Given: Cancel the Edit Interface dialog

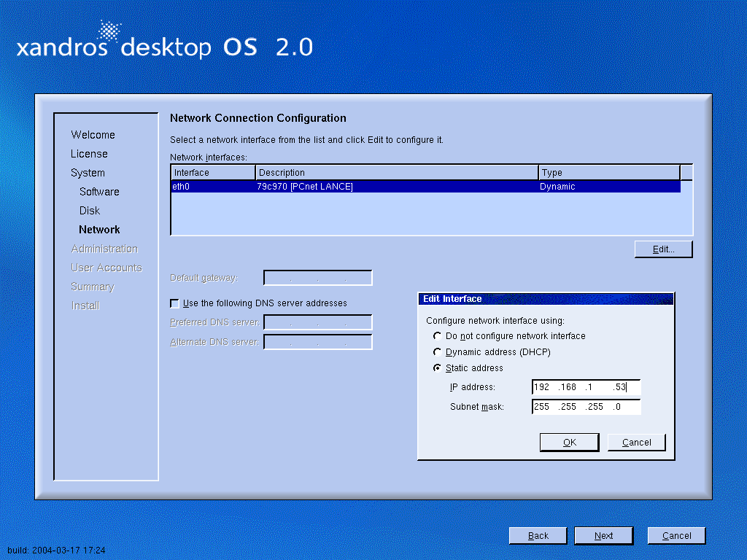Looking at the screenshot, I should click(636, 443).
